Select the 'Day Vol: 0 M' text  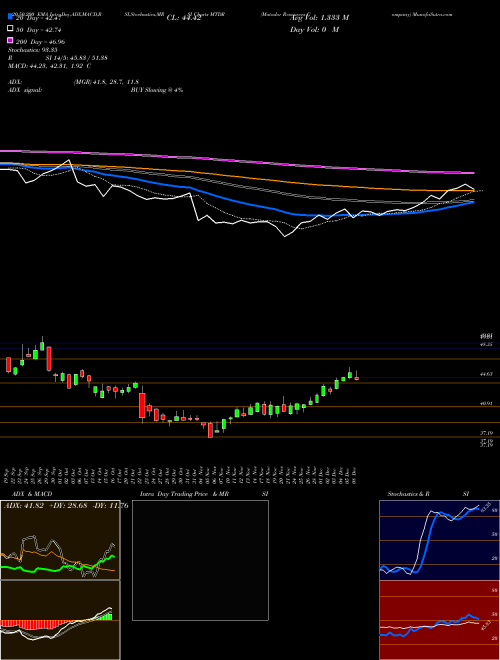[314, 29]
